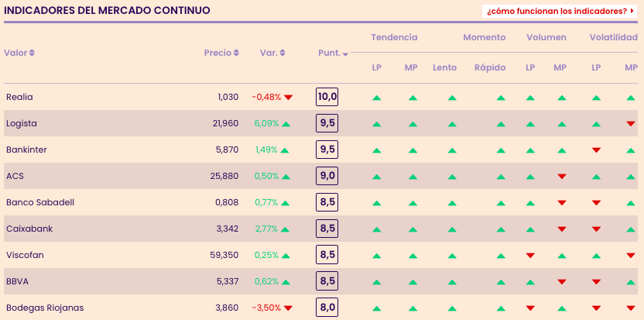Sort the table by Valor column
The height and width of the screenshot is (320, 644).
19,53
